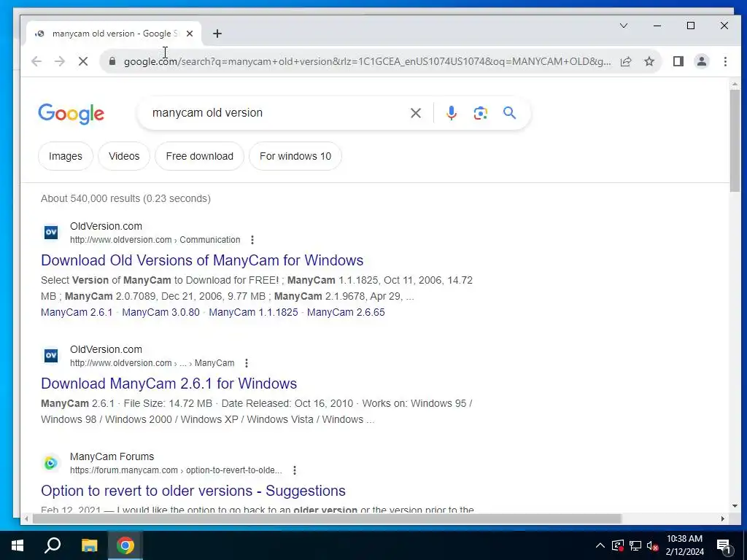Open Download ManyCam 2.6.1 for Windows link
This screenshot has width=747, height=560.
[169, 384]
